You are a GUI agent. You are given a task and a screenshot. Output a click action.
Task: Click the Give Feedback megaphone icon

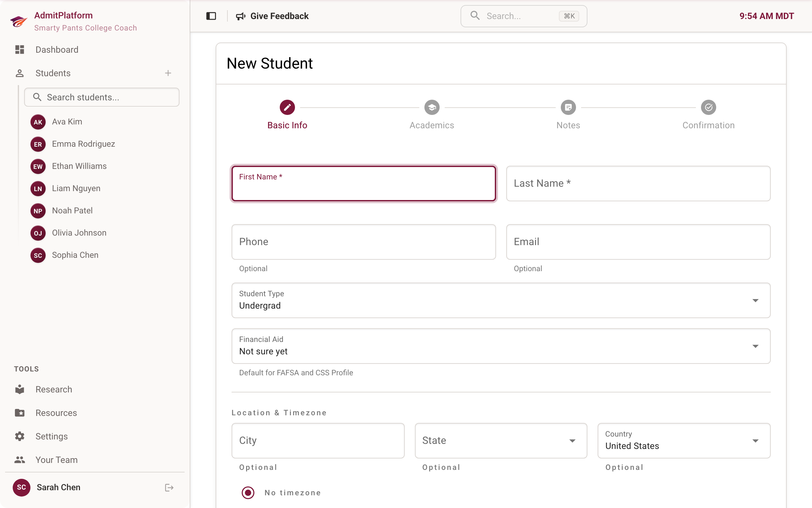(x=240, y=16)
